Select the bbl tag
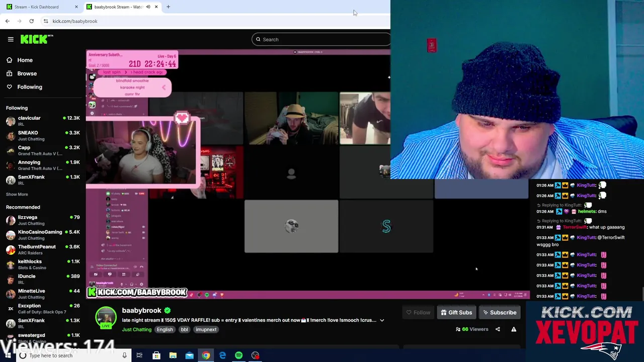The image size is (644, 362). 184,329
